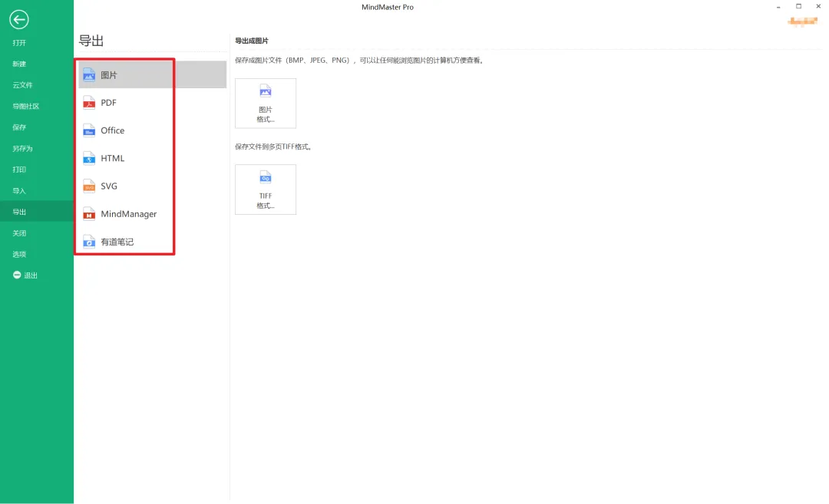
Task: Open the 打开 menu item
Action: point(19,43)
